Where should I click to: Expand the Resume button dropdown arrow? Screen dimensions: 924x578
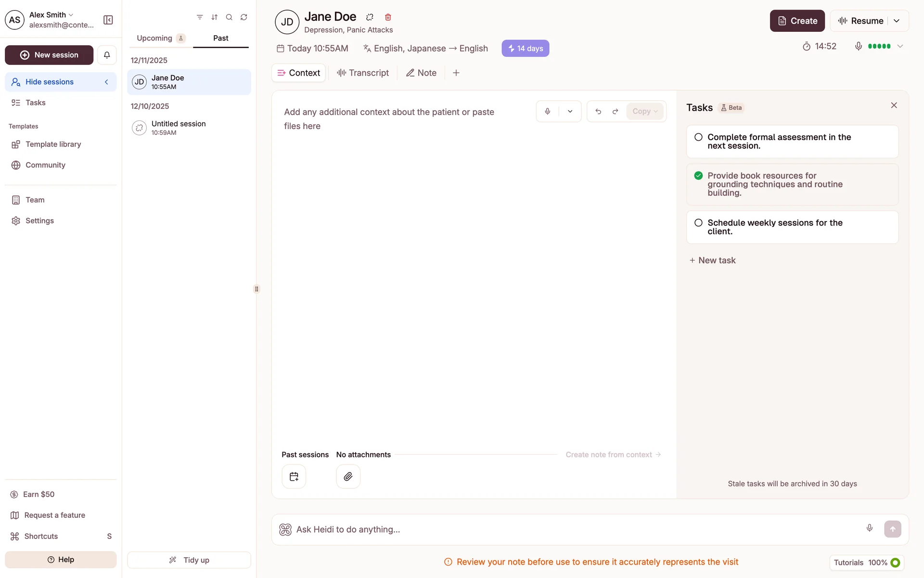(x=897, y=21)
